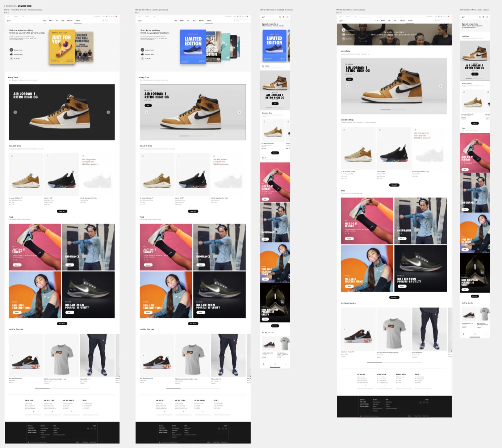Select the Customise nav item in the hero-photo artboard
Viewport: 502px width, 448px height.
(402, 21)
